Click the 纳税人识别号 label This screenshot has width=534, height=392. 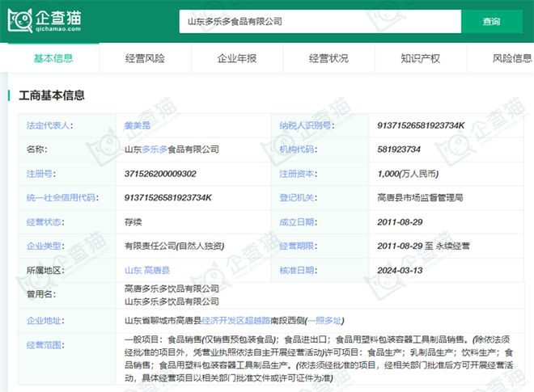pos(307,125)
